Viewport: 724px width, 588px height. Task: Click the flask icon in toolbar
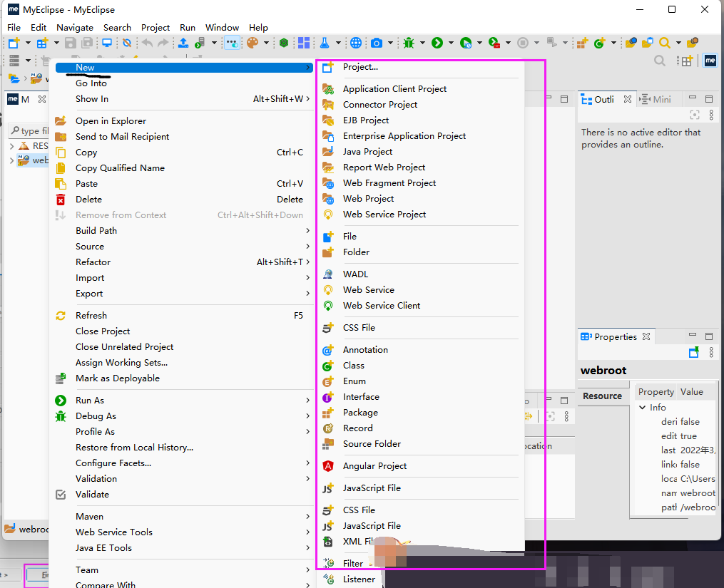(x=325, y=43)
